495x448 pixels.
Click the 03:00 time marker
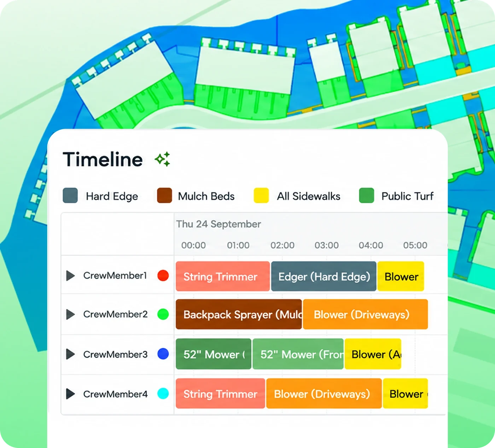327,245
